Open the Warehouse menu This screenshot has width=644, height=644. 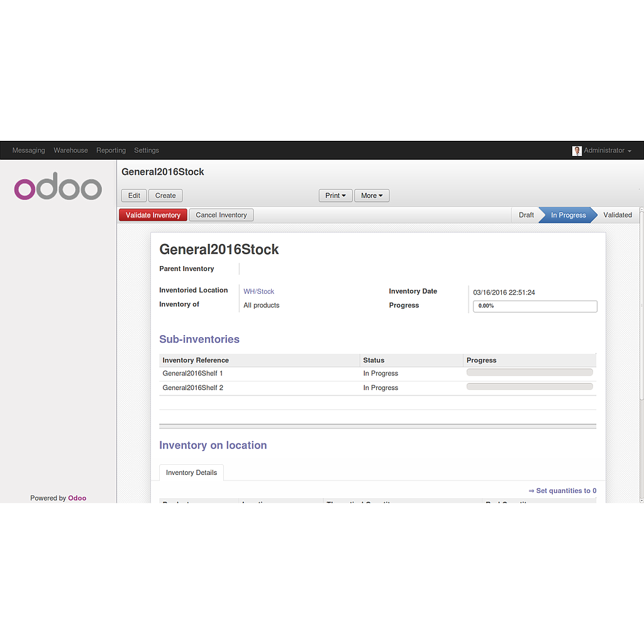point(70,151)
